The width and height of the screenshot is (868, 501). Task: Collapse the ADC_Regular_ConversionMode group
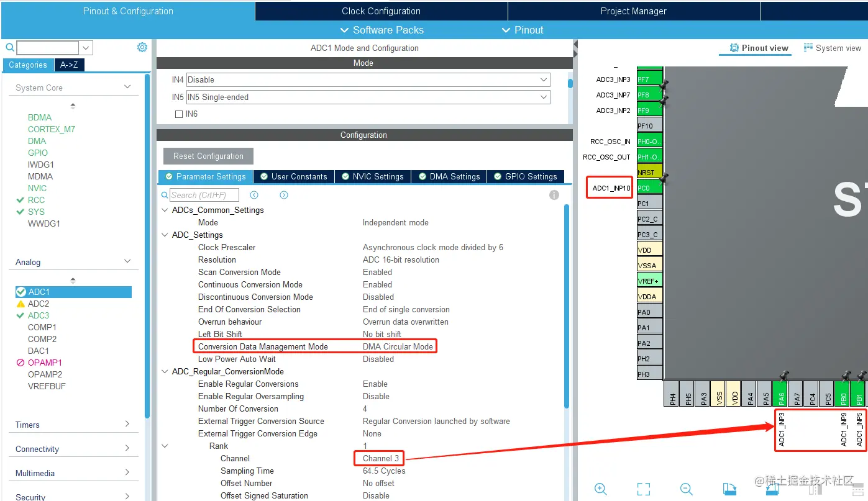tap(165, 371)
